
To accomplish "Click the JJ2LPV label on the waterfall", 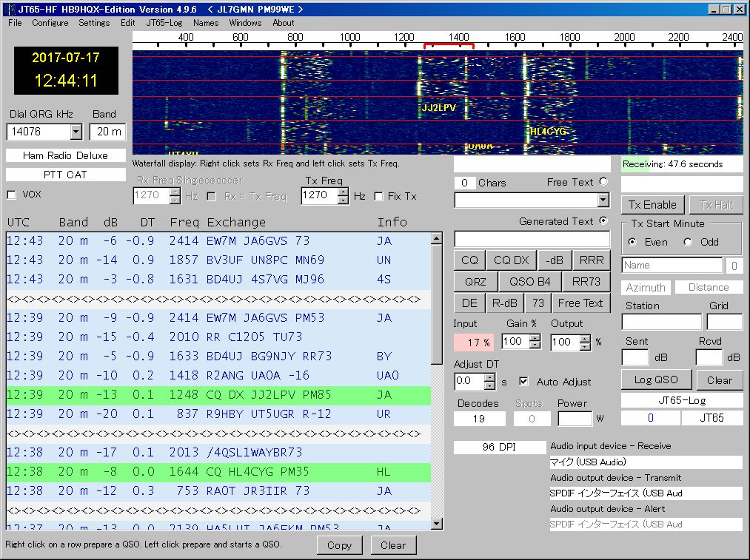I will click(438, 108).
